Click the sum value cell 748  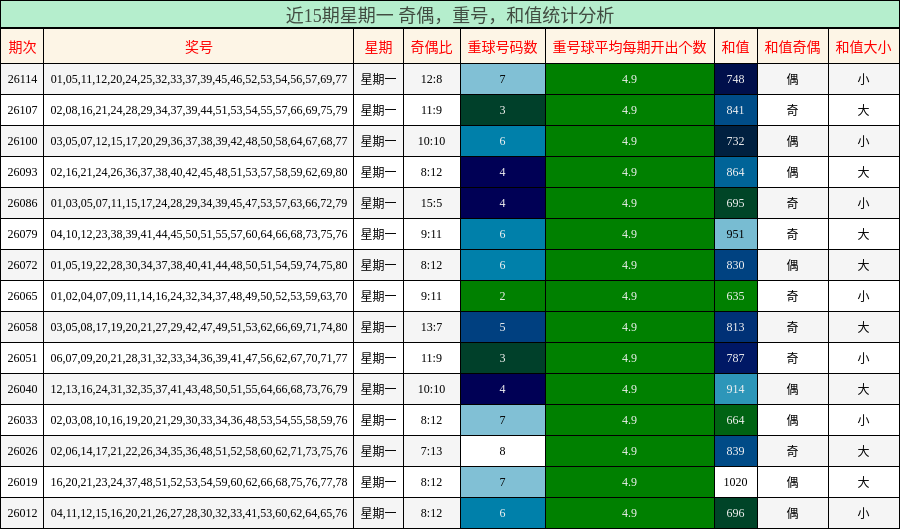[x=735, y=79]
